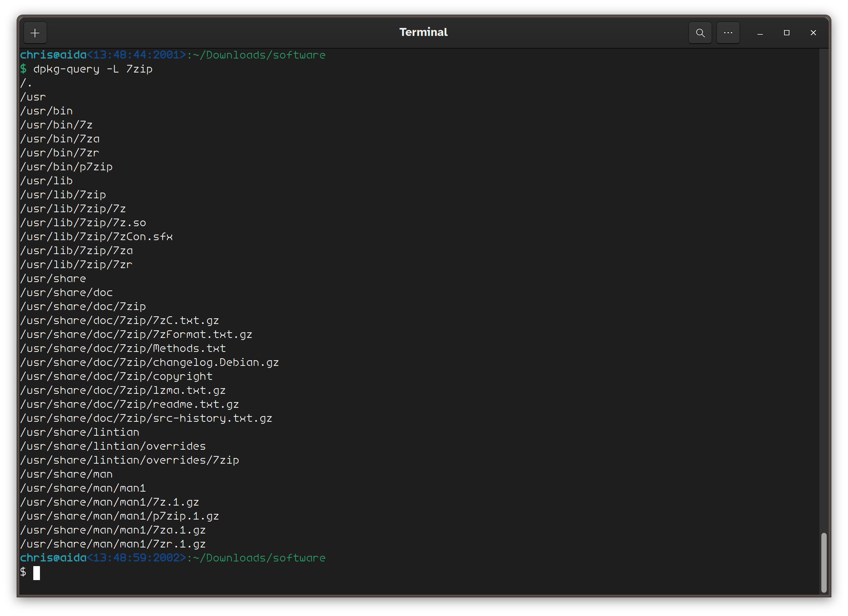Click the copyright file path entry
This screenshot has width=848, height=616.
116,376
